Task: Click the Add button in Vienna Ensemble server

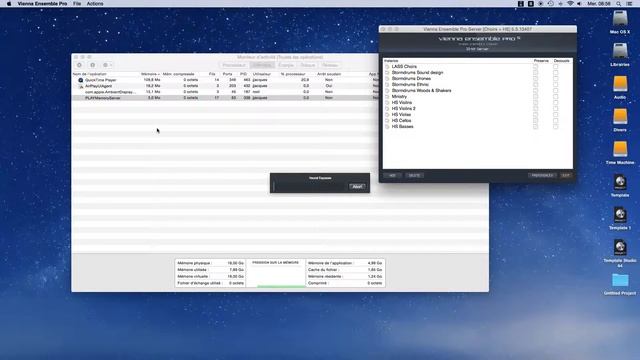Action: 393,175
